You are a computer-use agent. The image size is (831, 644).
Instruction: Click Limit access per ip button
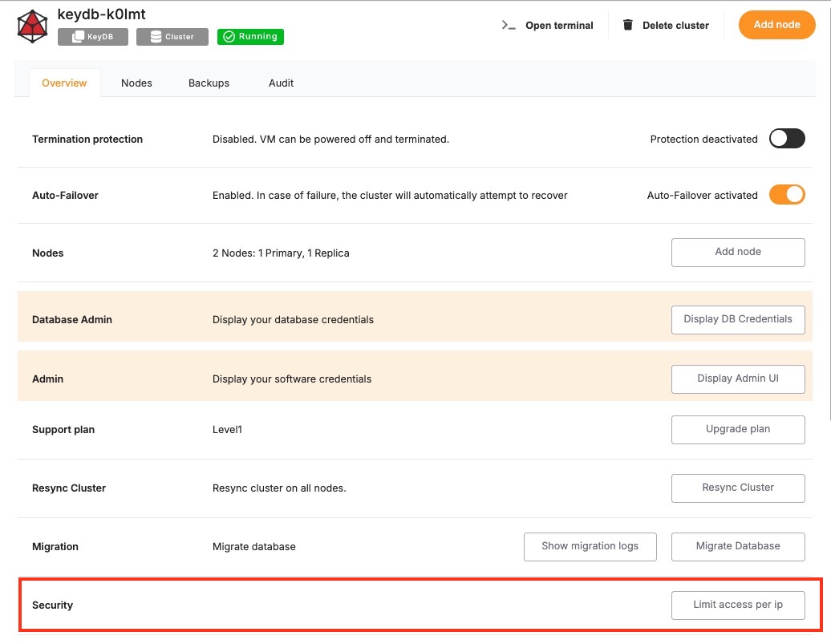[x=737, y=605]
